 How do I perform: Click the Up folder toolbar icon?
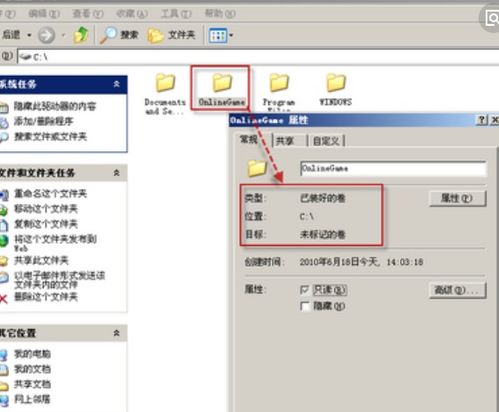click(x=81, y=35)
